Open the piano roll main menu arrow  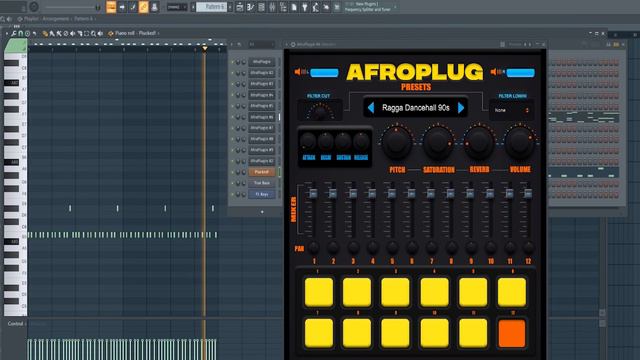6,33
